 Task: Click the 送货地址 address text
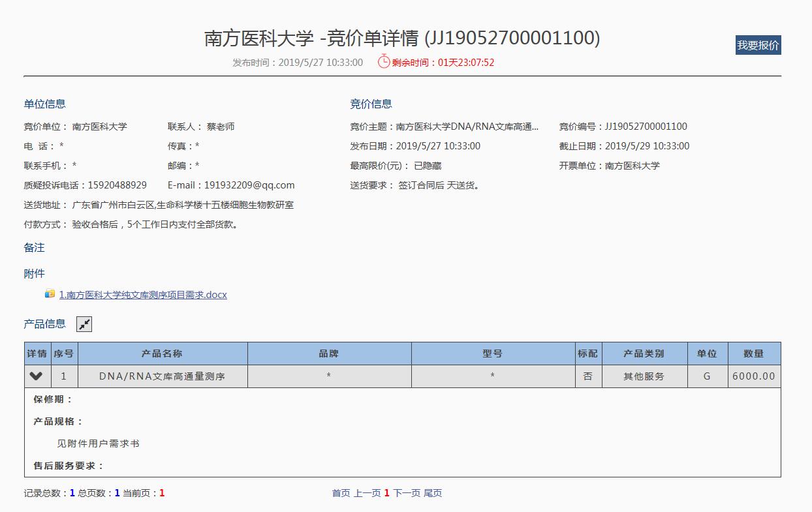[183, 205]
